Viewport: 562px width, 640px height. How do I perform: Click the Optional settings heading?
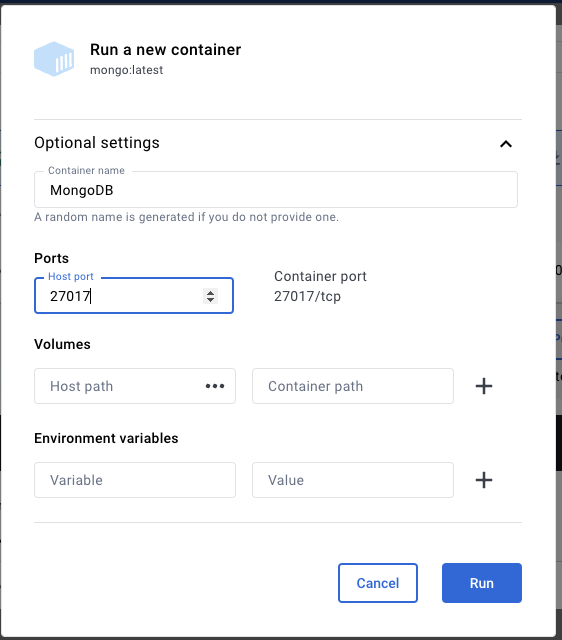click(x=97, y=143)
